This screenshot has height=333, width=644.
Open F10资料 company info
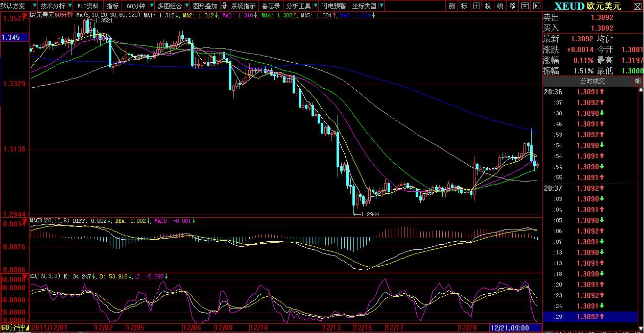[88, 6]
